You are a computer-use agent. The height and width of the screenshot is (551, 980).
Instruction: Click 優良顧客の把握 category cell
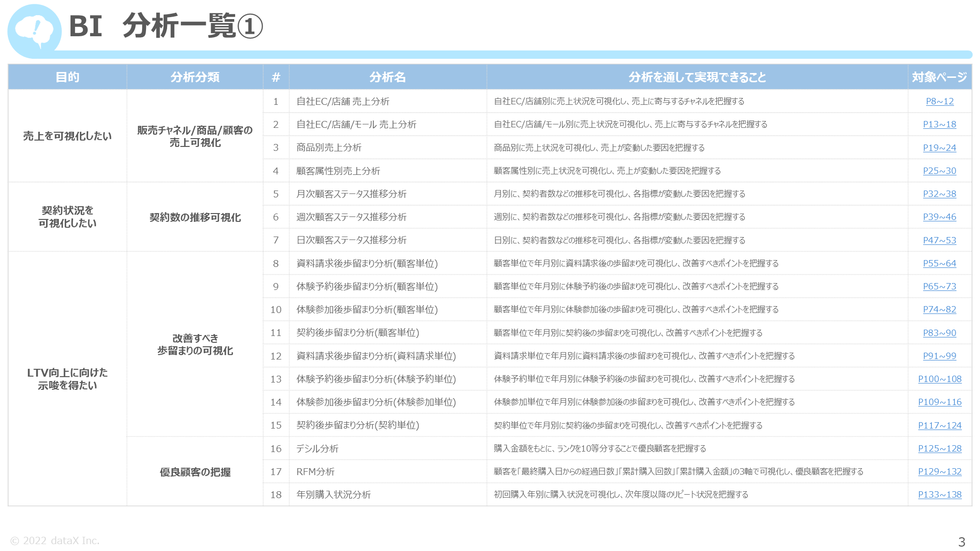(x=195, y=472)
